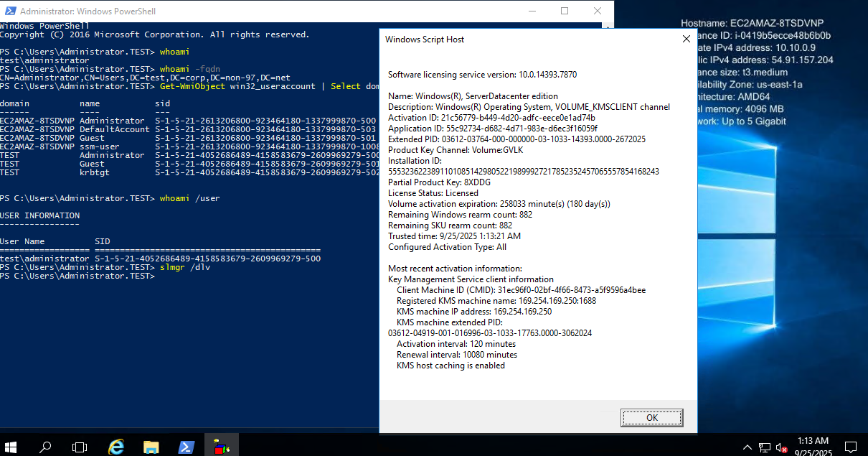Close the PowerShell window
Viewport: 868px width, 456px height.
[x=598, y=11]
